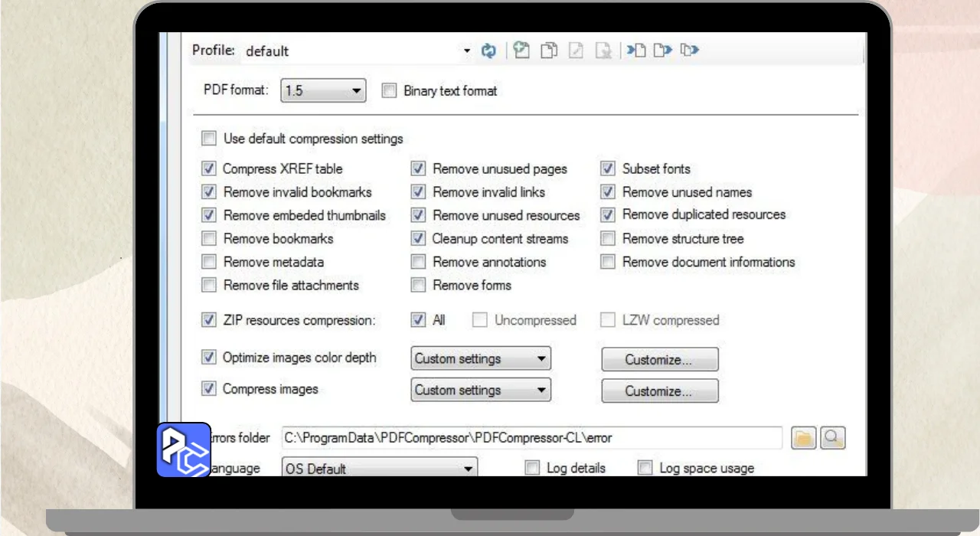Check Remove file attachments

(x=208, y=285)
